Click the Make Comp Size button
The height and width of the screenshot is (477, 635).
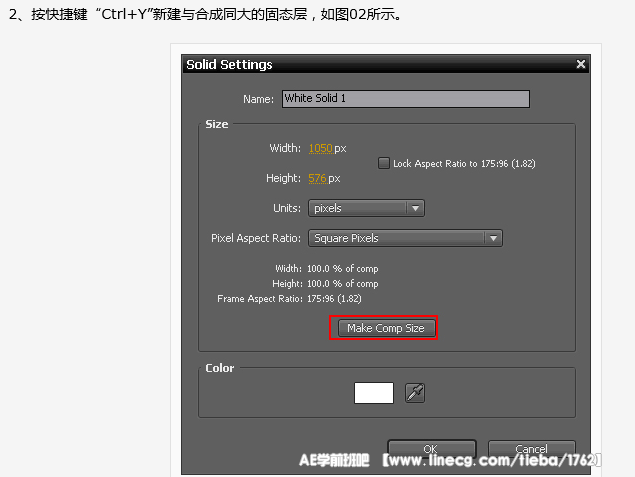(386, 328)
